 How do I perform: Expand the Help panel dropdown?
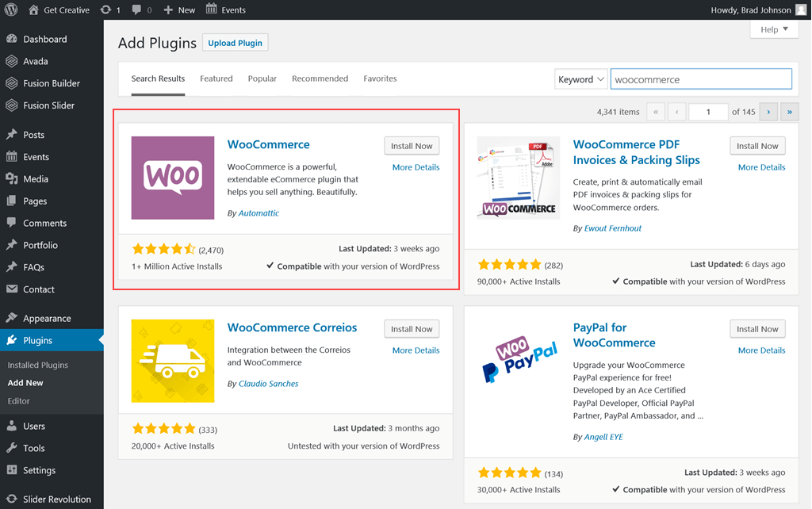tap(774, 29)
